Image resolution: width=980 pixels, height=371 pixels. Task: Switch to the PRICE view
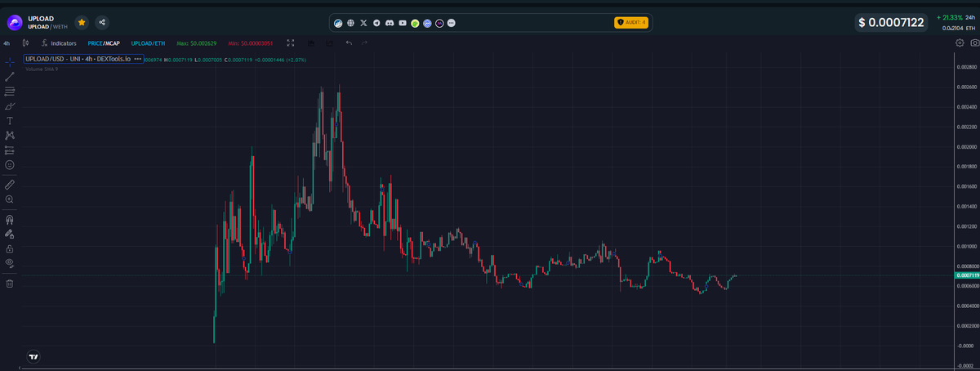click(96, 42)
